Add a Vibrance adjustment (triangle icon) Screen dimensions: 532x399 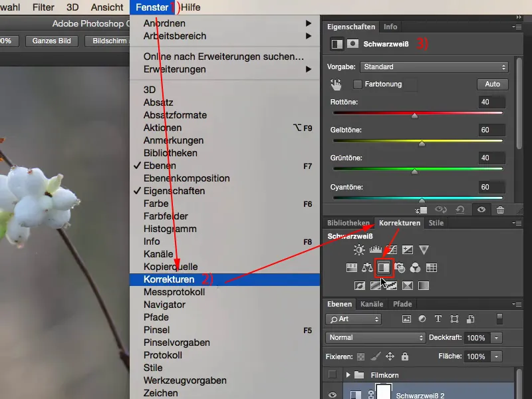pyautogui.click(x=424, y=250)
